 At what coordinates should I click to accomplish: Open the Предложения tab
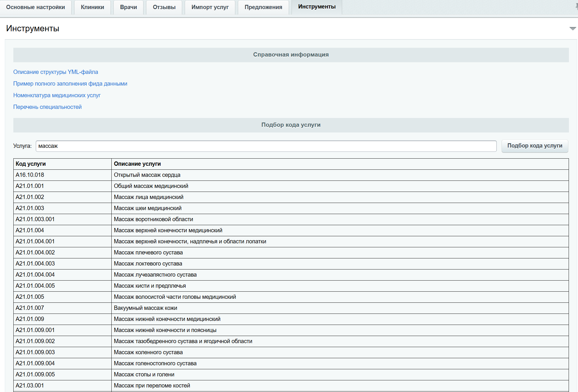263,7
